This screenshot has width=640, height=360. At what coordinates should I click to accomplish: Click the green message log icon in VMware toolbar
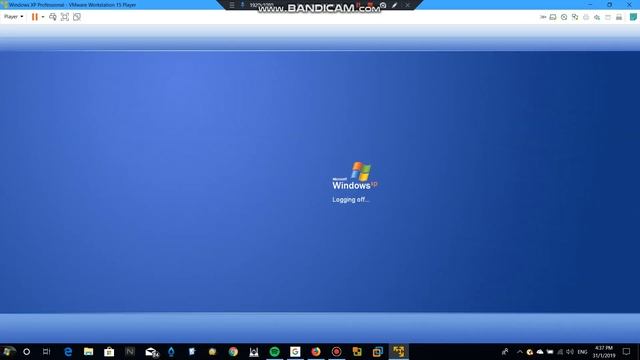[633, 17]
